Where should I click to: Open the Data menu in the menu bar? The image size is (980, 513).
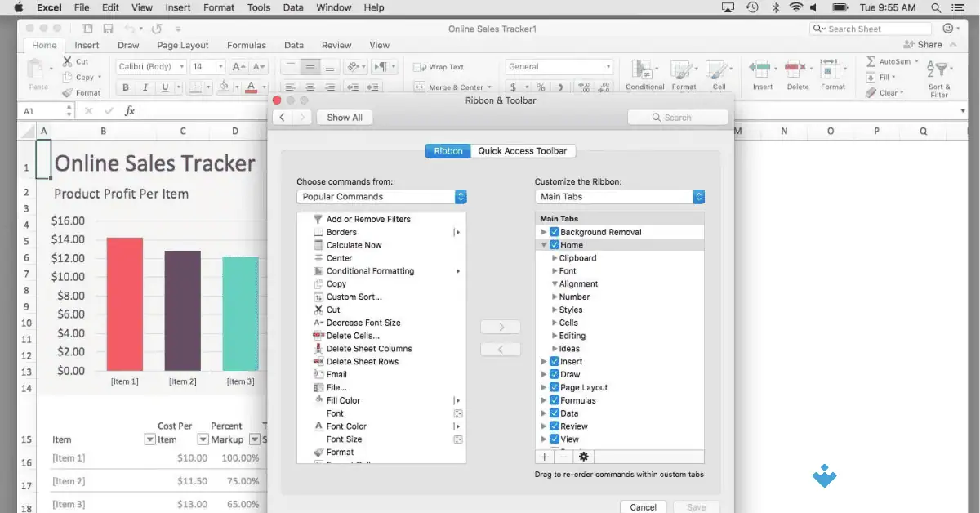293,7
